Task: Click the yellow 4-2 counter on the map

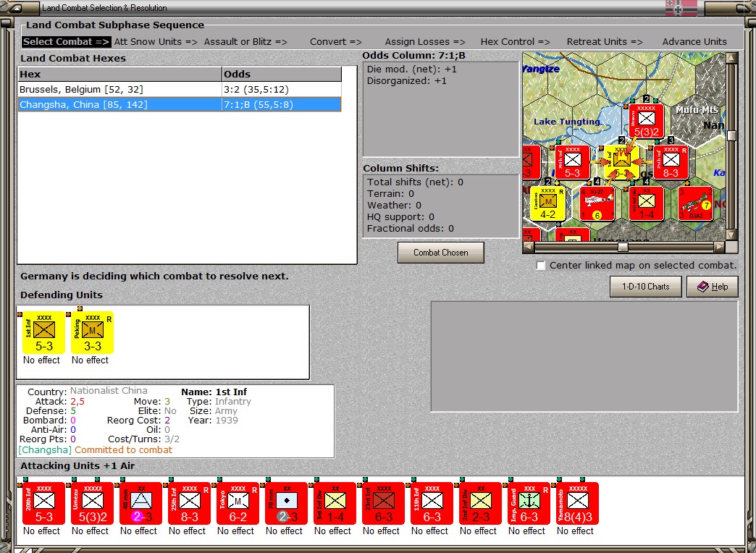Action: tap(547, 203)
